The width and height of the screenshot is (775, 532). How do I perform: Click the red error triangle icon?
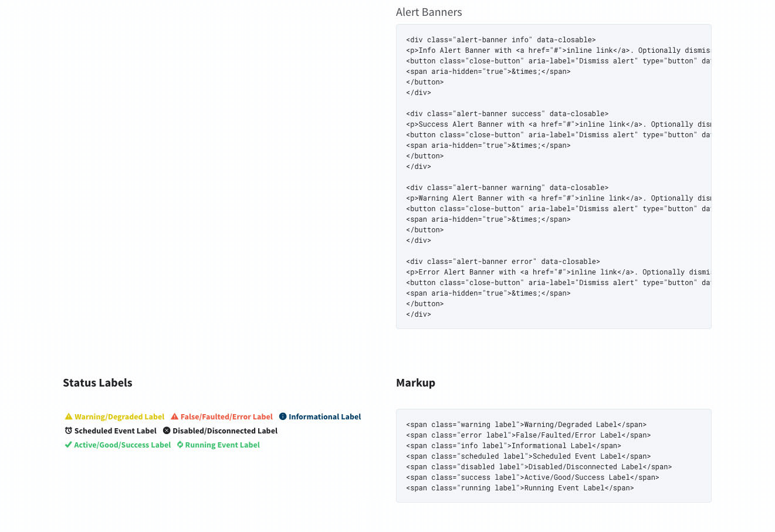click(174, 416)
